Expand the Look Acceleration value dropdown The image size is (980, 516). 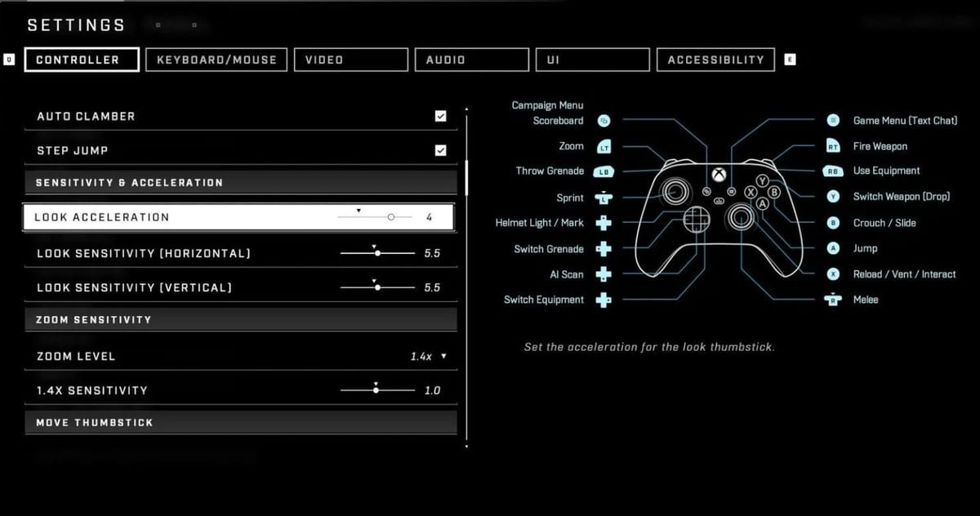pyautogui.click(x=359, y=210)
